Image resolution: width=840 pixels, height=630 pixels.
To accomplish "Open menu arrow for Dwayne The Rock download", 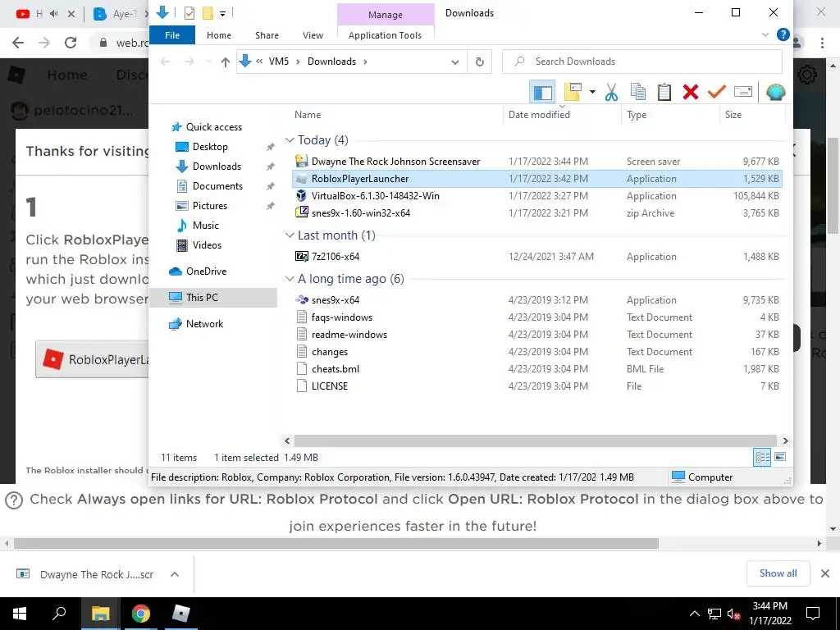I will pos(174,574).
